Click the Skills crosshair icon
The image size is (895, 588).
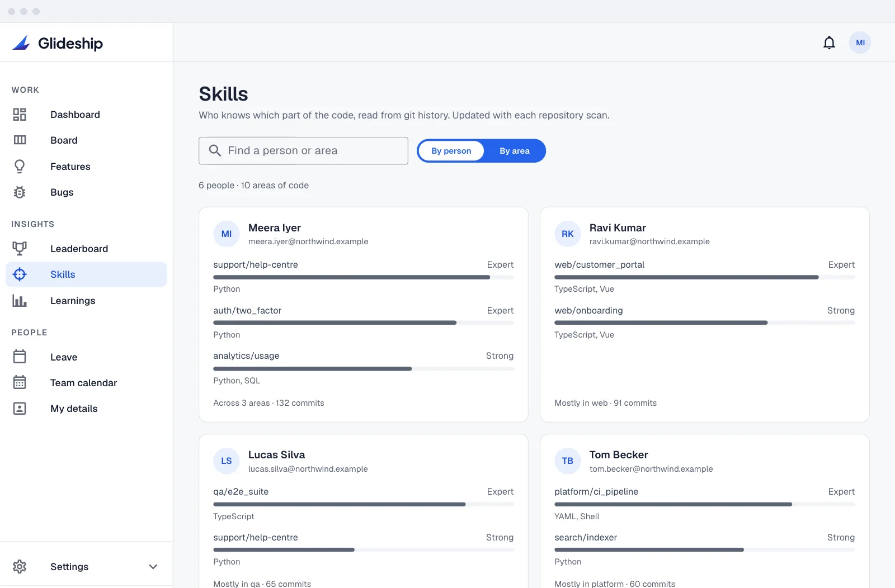20,274
